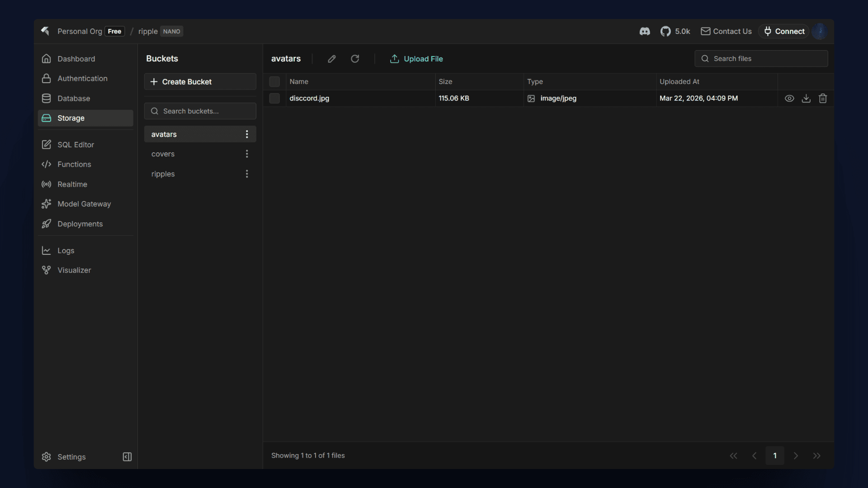Tick the disccord.jpg row checkbox
Image resolution: width=868 pixels, height=488 pixels.
(274, 98)
